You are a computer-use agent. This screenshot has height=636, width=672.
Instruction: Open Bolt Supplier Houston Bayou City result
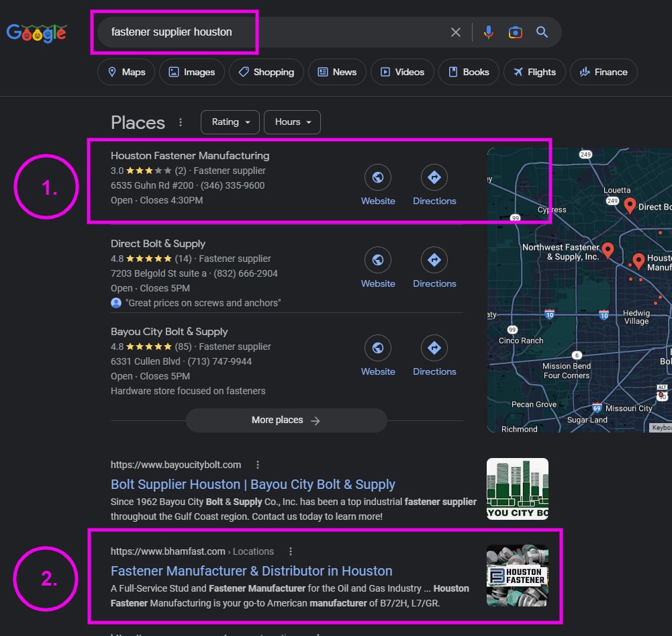coord(253,484)
